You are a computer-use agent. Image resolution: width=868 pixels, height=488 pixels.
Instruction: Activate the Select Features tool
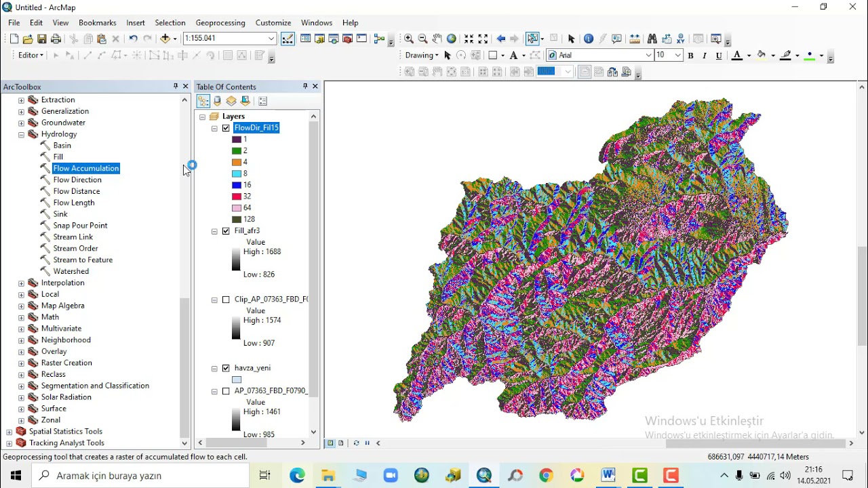coord(533,39)
